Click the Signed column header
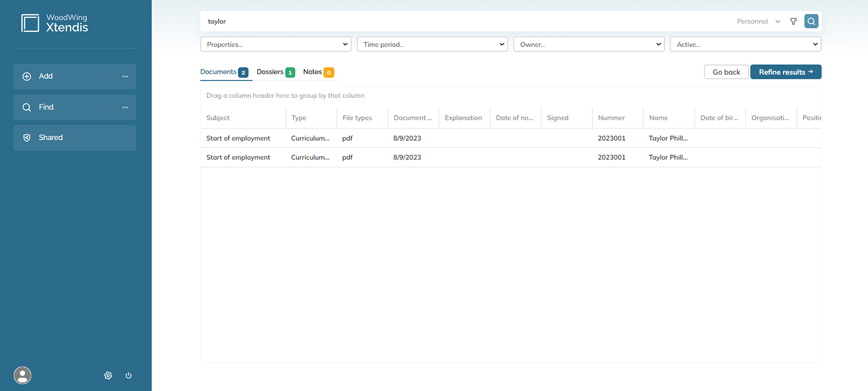 pyautogui.click(x=567, y=118)
